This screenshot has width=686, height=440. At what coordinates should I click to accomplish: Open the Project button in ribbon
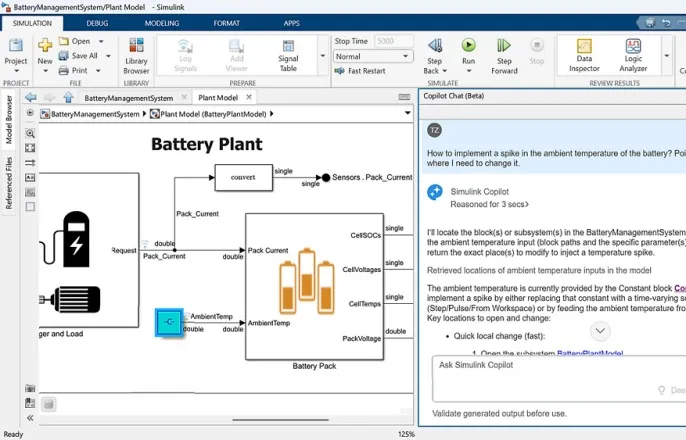pos(16,56)
